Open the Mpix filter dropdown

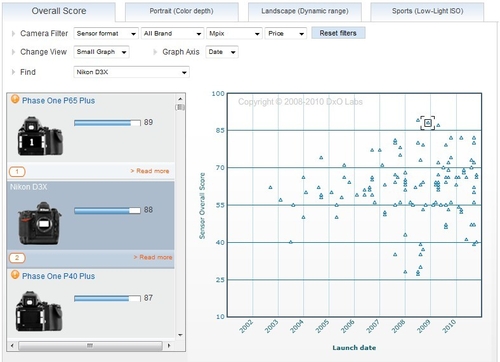click(234, 34)
